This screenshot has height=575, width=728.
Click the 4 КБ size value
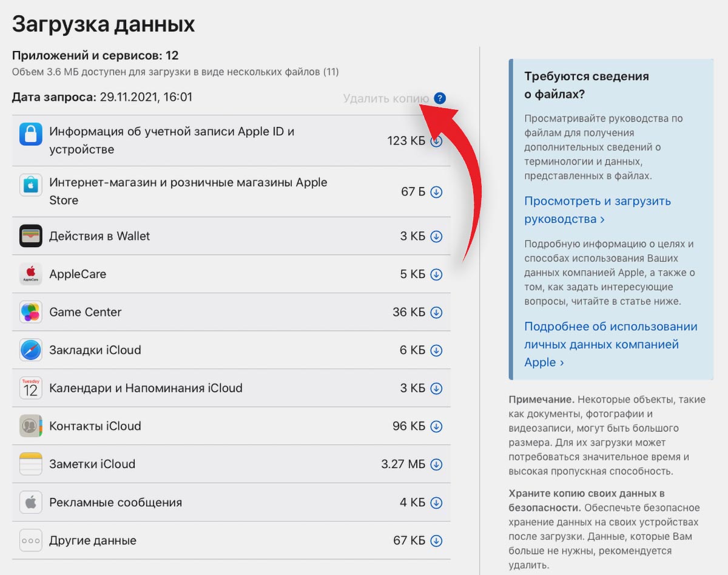(413, 503)
